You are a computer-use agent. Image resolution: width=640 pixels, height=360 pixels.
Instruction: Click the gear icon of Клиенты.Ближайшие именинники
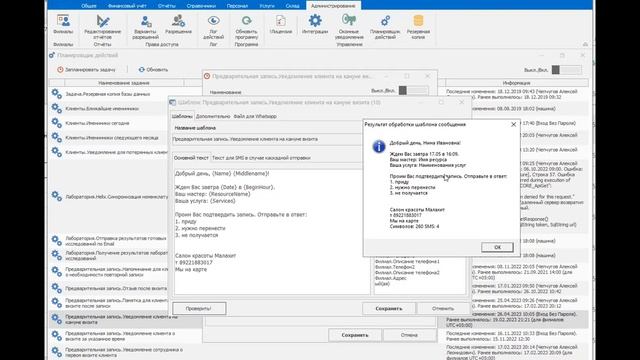point(57,109)
